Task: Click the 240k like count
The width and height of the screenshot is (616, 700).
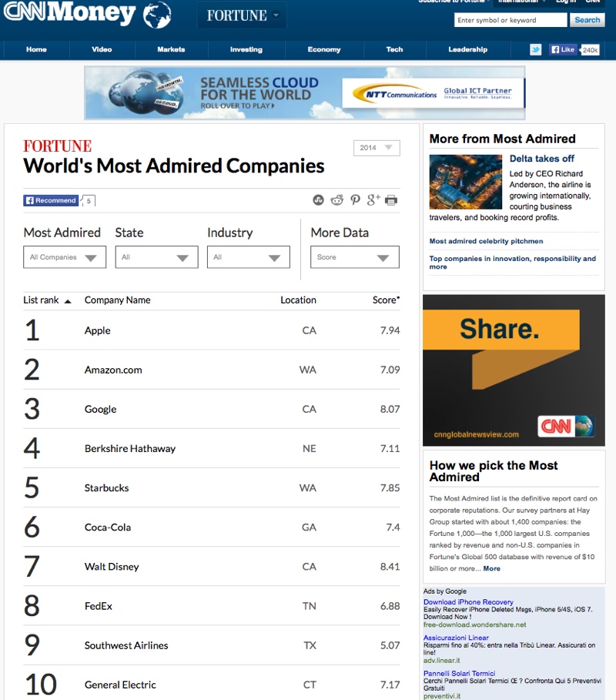Action: click(x=590, y=50)
